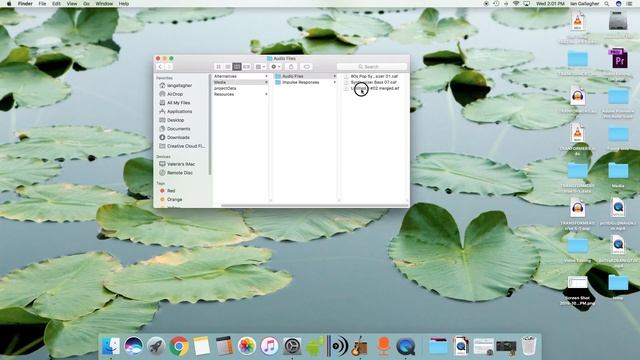
Task: Select the 80s Pop Sy...sizer 01.caf file
Action: click(375, 76)
